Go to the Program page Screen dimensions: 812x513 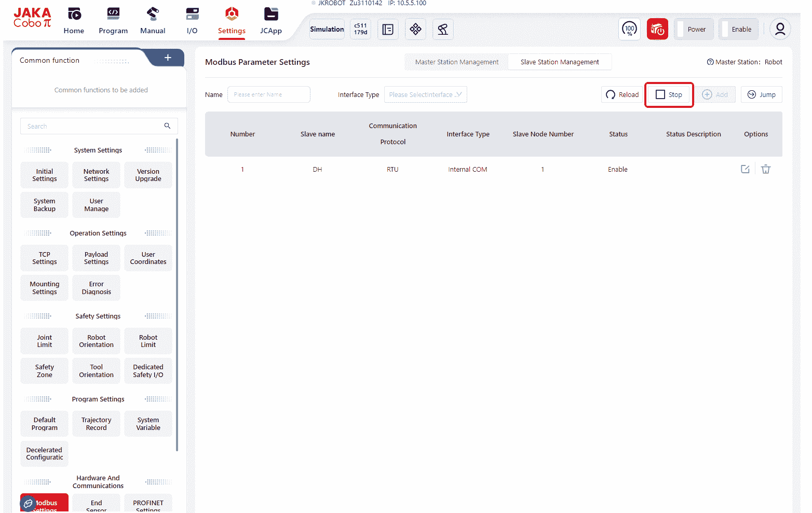(x=113, y=21)
